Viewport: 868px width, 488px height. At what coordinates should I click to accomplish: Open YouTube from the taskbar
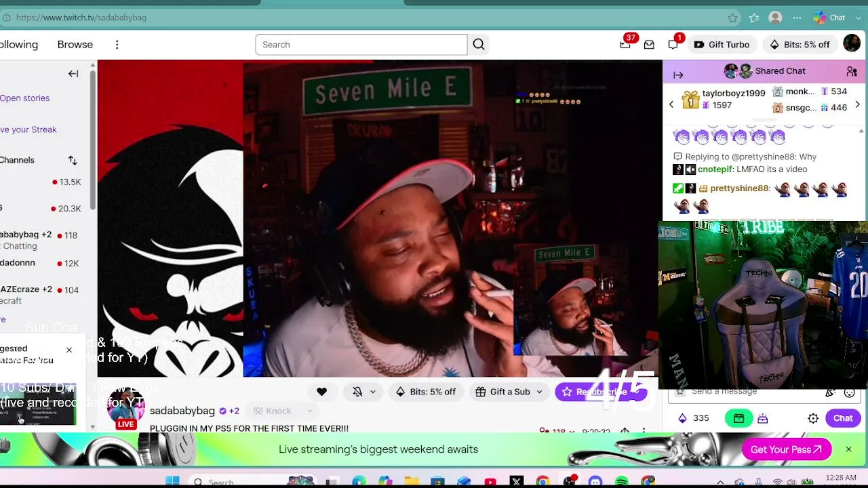(490, 482)
